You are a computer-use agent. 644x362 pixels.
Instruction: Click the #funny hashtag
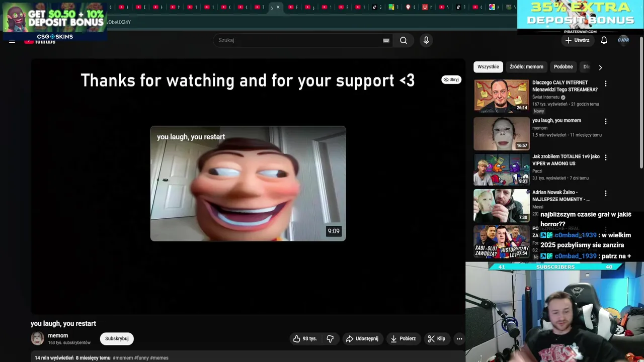tap(142, 358)
